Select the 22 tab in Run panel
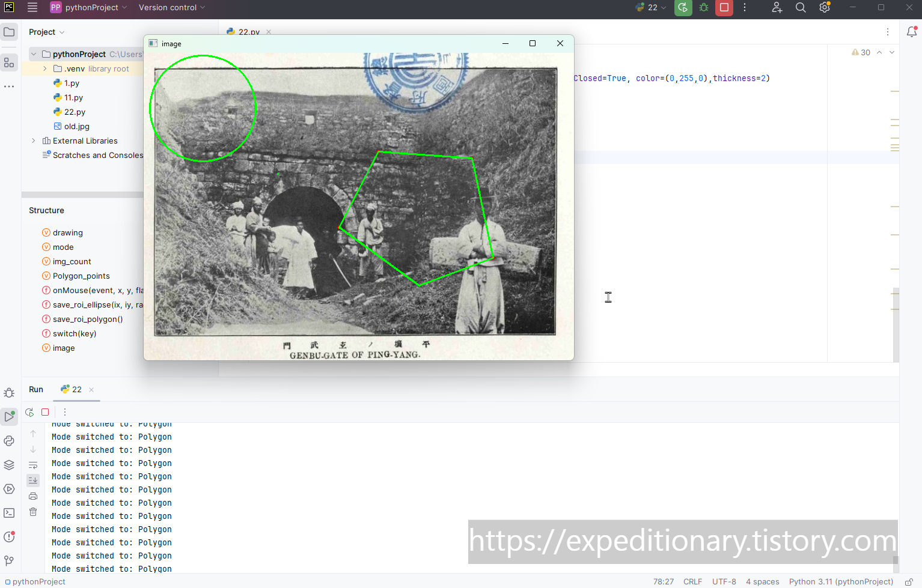 pyautogui.click(x=72, y=390)
